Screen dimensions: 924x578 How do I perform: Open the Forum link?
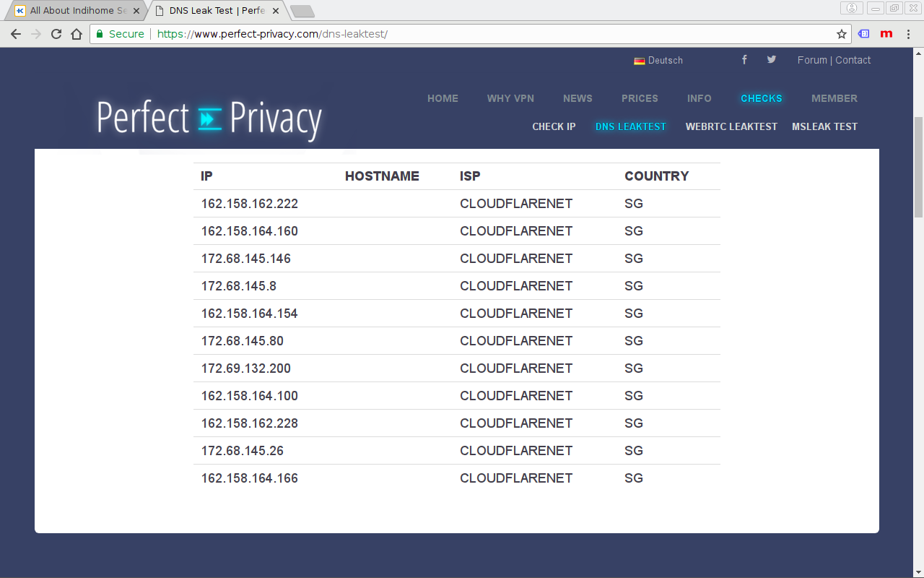click(x=812, y=60)
